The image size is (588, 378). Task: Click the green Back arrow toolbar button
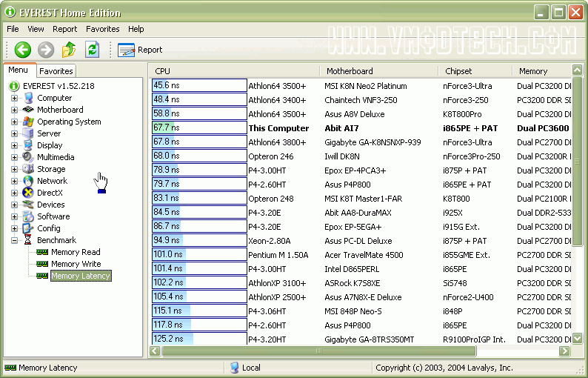pos(23,50)
